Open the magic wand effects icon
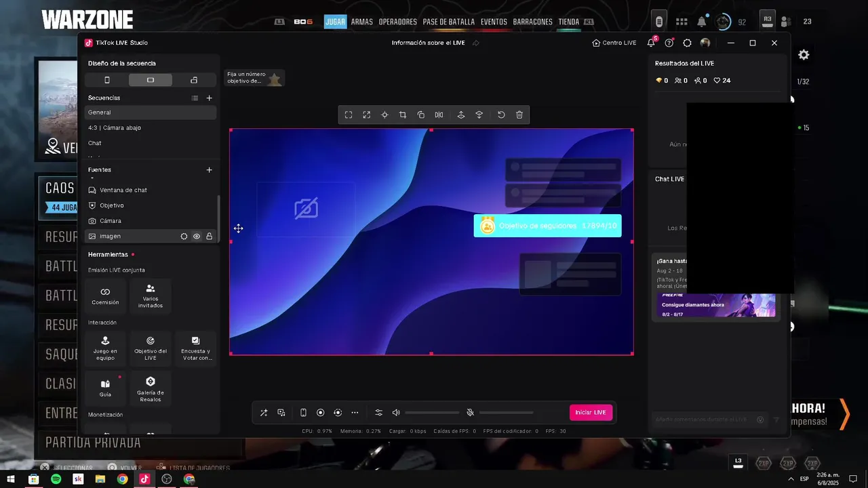 264,413
